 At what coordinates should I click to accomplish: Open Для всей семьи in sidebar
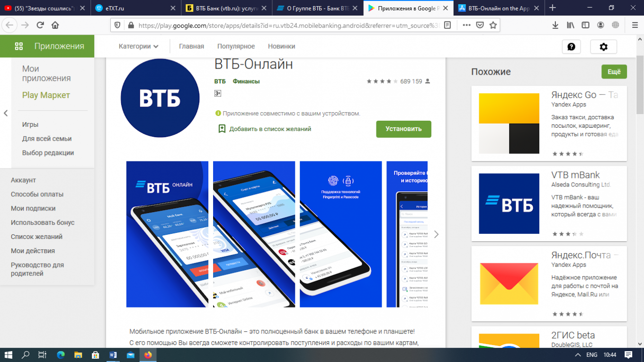point(47,139)
